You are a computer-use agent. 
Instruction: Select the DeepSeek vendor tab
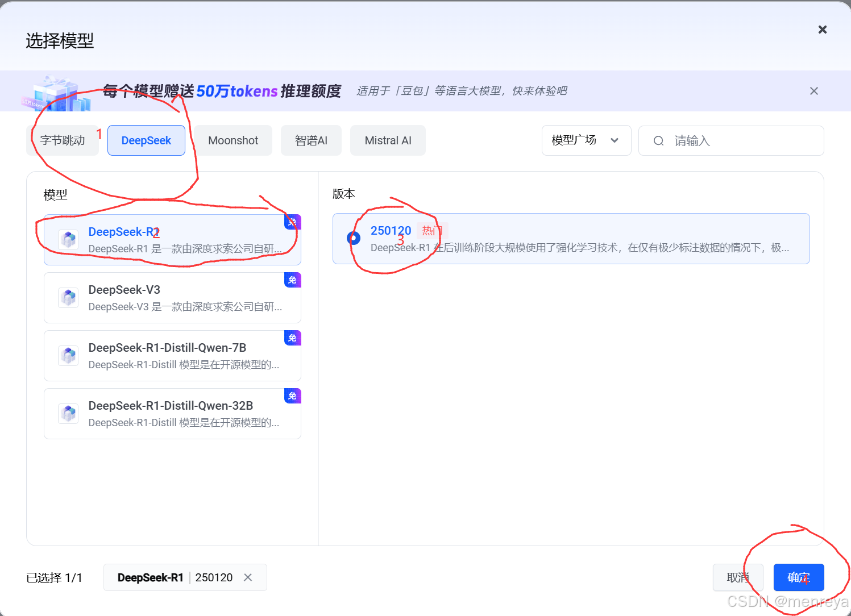[146, 140]
